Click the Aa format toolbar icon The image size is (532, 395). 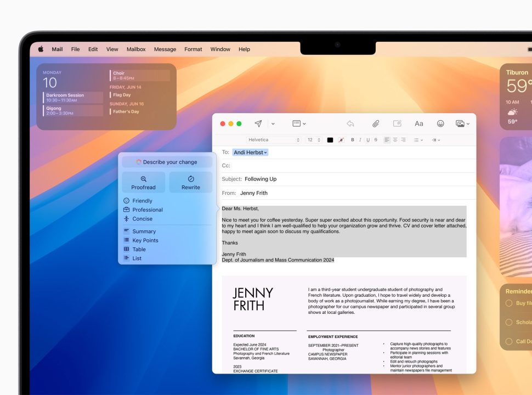click(x=418, y=123)
